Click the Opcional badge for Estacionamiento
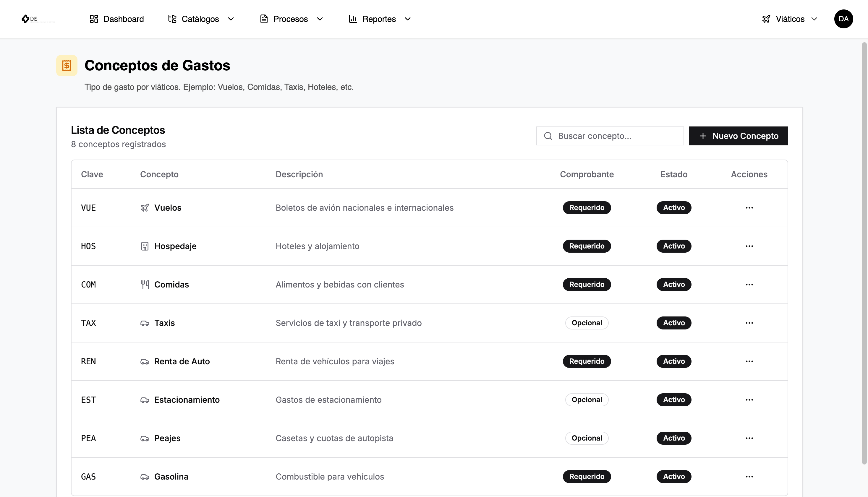The width and height of the screenshot is (868, 497). point(587,400)
